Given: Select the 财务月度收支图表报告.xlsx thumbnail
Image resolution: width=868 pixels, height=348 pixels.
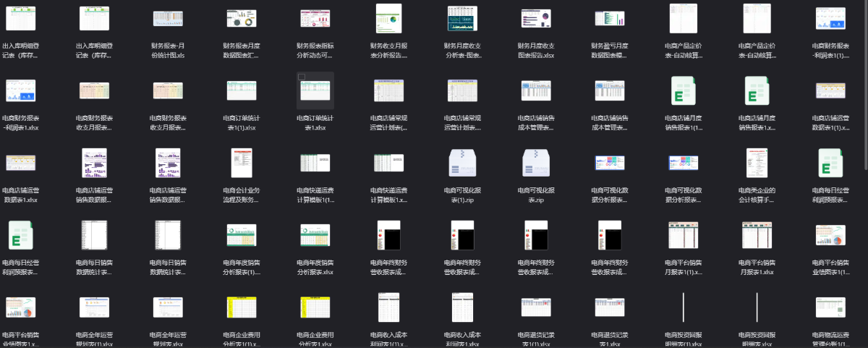Looking at the screenshot, I should (536, 18).
